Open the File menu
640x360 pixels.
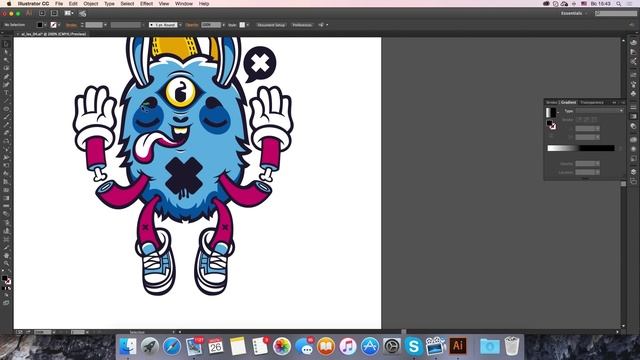[x=59, y=4]
